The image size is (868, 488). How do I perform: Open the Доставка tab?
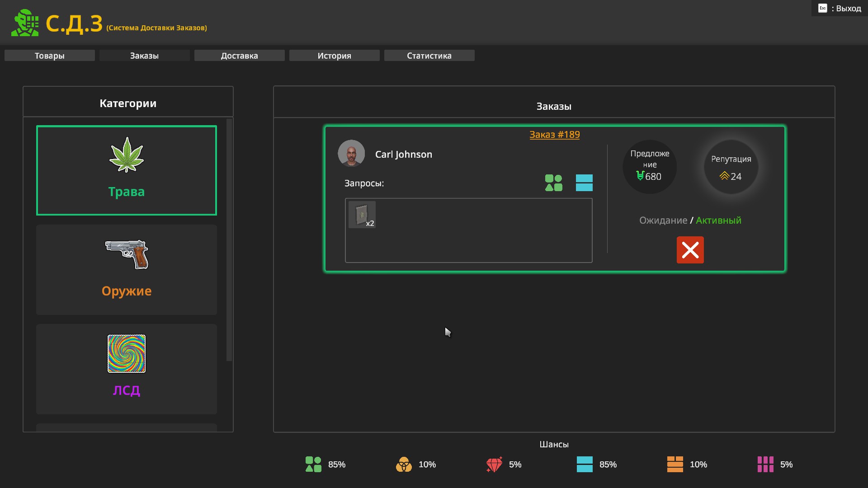point(240,56)
